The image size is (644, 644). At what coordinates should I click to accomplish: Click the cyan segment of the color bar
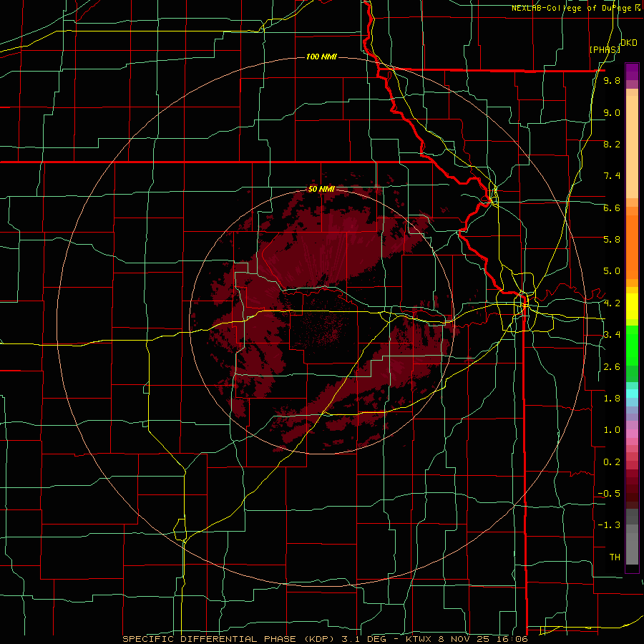632,394
